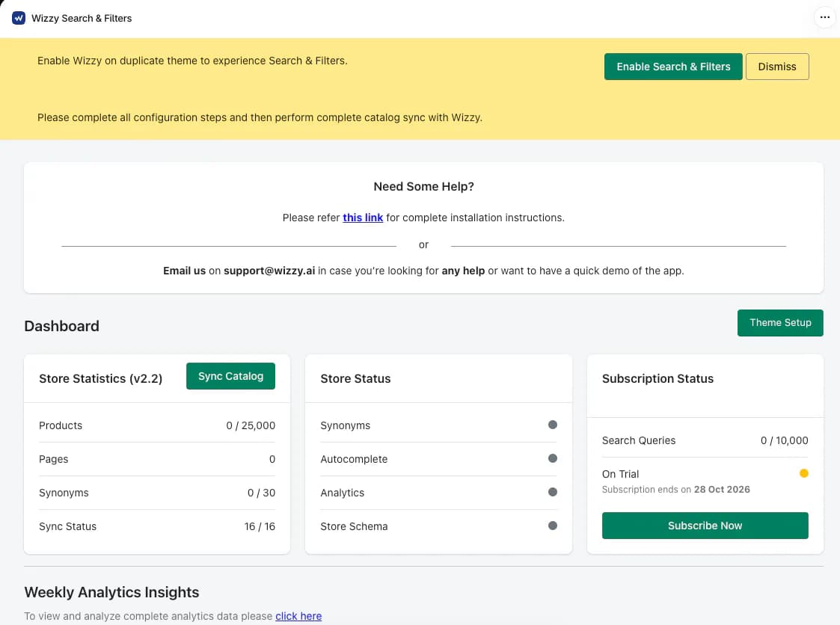This screenshot has height=625, width=840.
Task: Click Synonyms count '0 / 30'
Action: [x=261, y=493]
